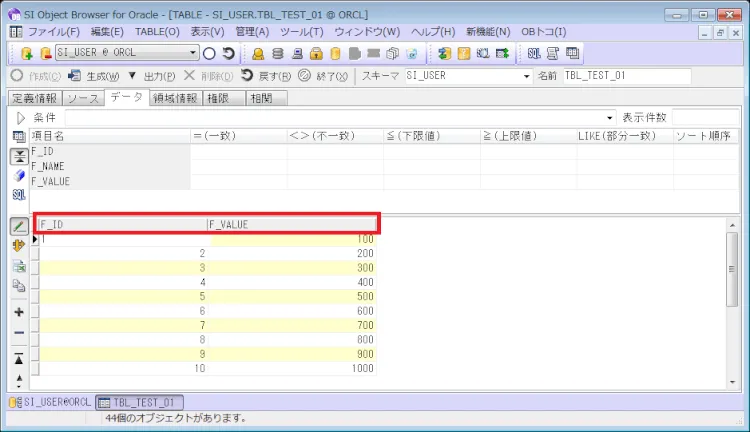Select the cell with value 1000

[x=292, y=368]
